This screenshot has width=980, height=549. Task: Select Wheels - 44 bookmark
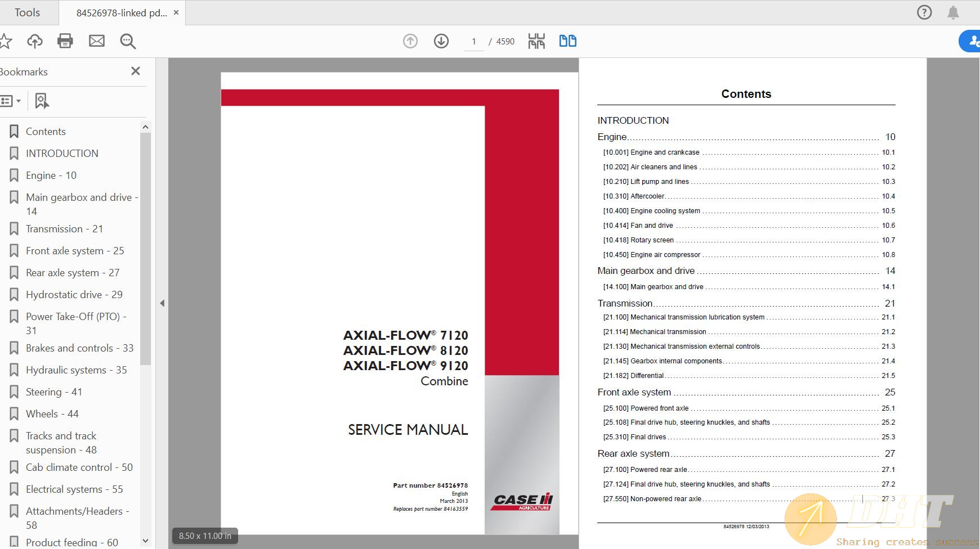52,413
